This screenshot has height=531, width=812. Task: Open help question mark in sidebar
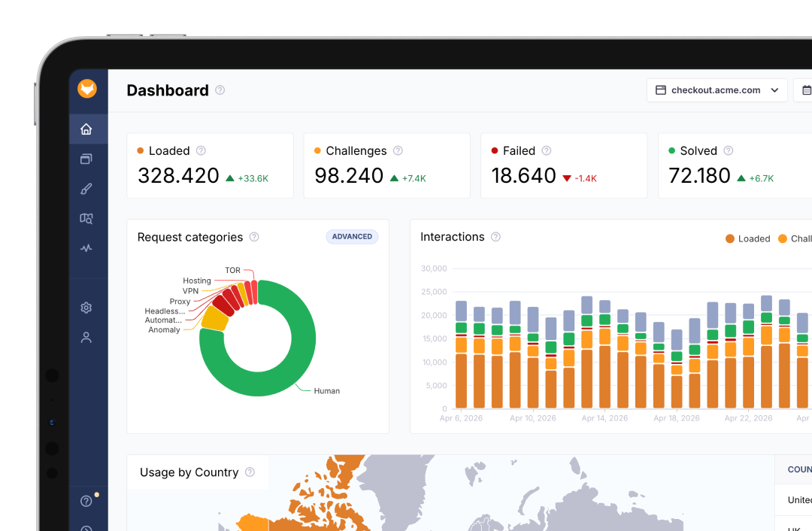click(x=86, y=501)
